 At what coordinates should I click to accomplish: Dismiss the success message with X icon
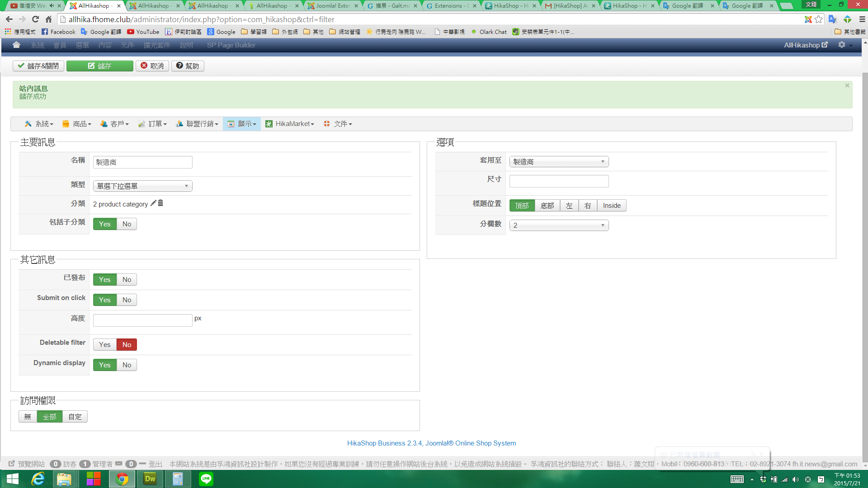coord(847,85)
